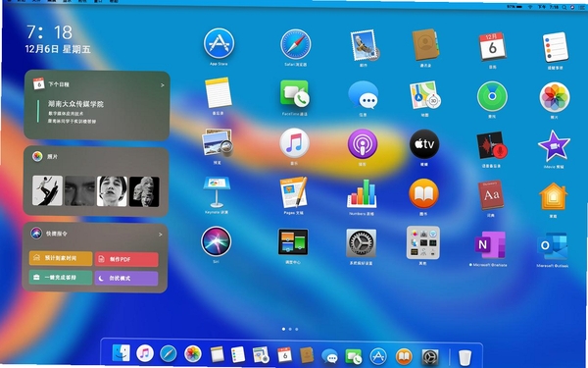
Task: Open System Preferences from the Dock
Action: (430, 357)
